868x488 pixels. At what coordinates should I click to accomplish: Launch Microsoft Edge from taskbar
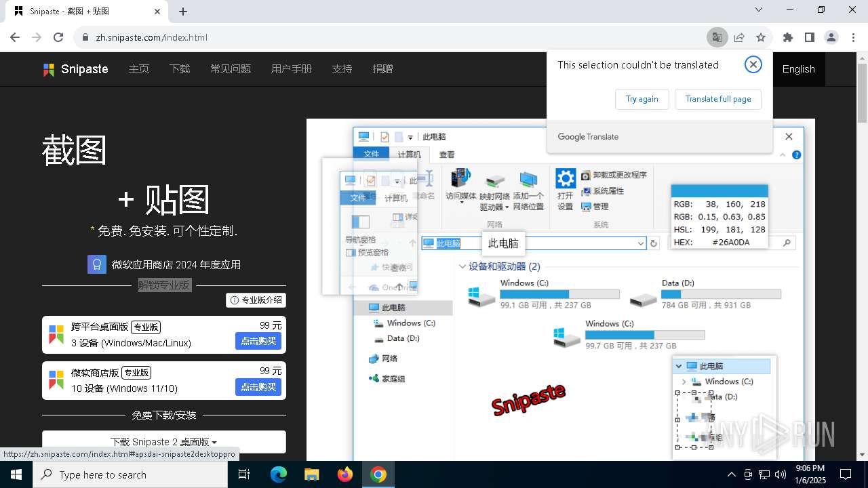point(279,474)
